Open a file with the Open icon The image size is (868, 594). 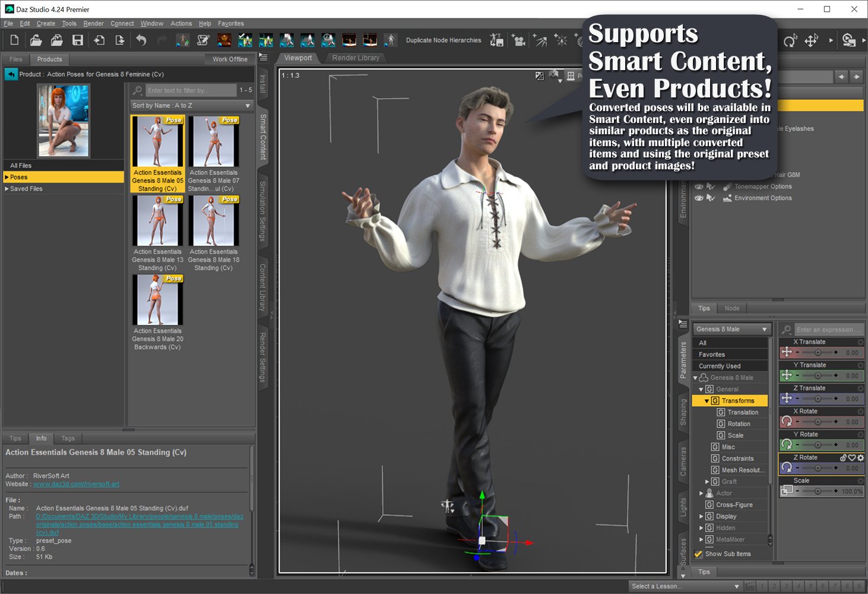pos(36,40)
